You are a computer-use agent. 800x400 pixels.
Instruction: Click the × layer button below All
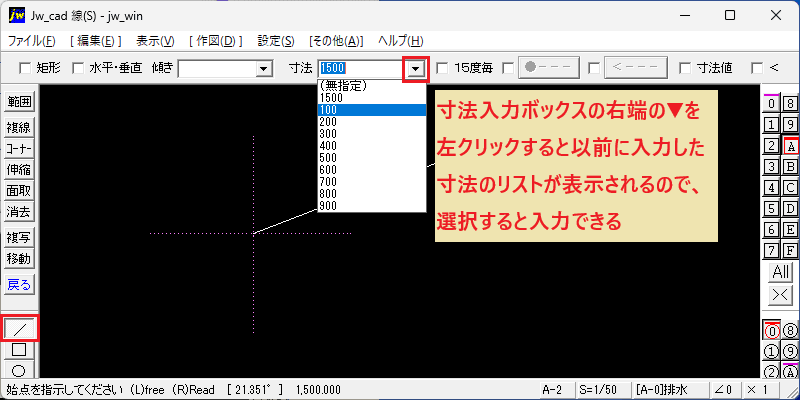point(781,294)
